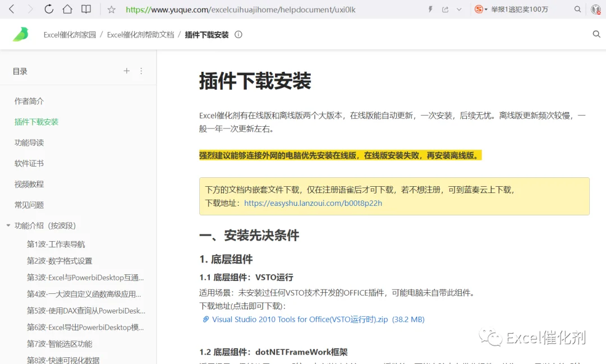Click the 1. 底层组件 heading
Image resolution: width=606 pixels, height=364 pixels.
point(226,259)
